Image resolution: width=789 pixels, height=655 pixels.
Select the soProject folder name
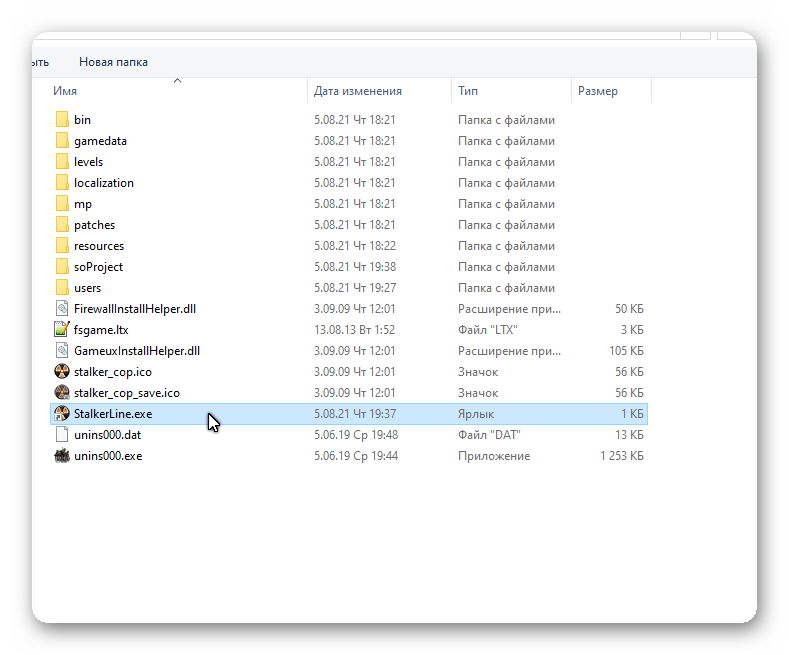[x=98, y=267]
